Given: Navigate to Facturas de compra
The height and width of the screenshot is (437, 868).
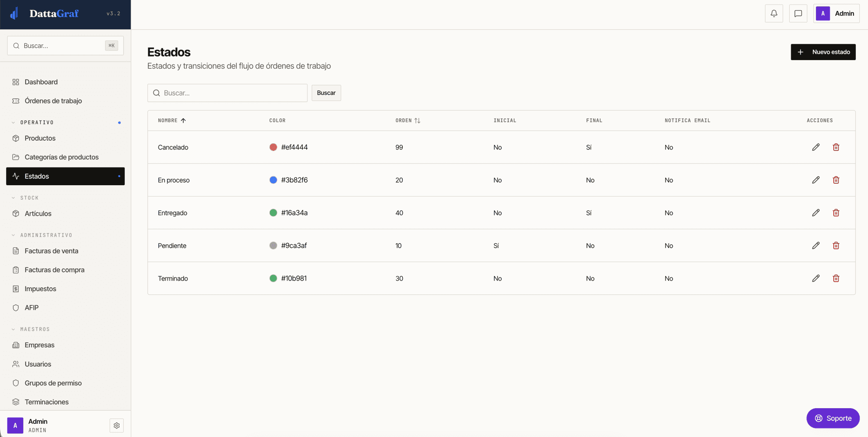Looking at the screenshot, I should coord(65,270).
